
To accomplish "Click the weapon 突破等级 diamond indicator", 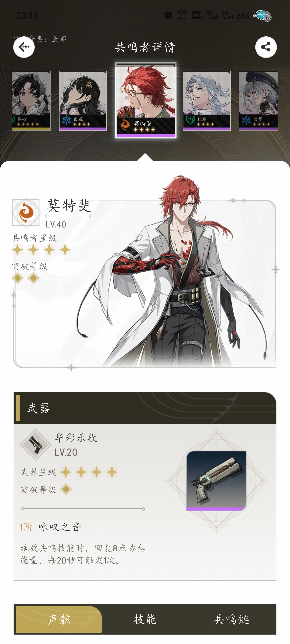I will click(x=66, y=489).
